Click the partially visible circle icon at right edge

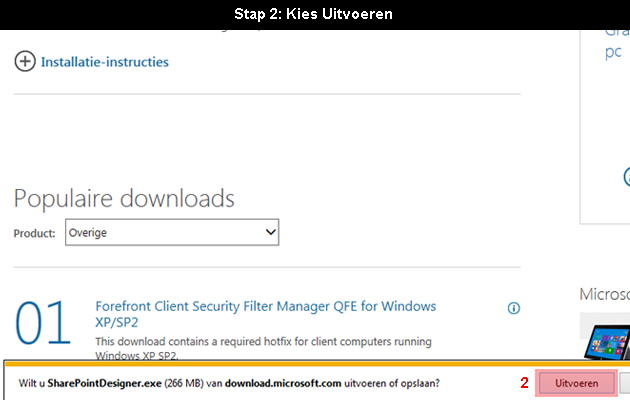point(627,177)
